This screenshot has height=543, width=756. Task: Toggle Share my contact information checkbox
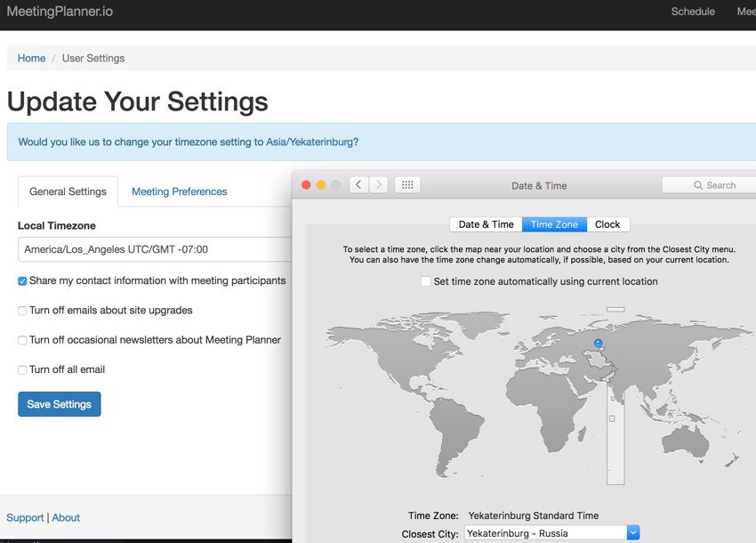(x=22, y=281)
